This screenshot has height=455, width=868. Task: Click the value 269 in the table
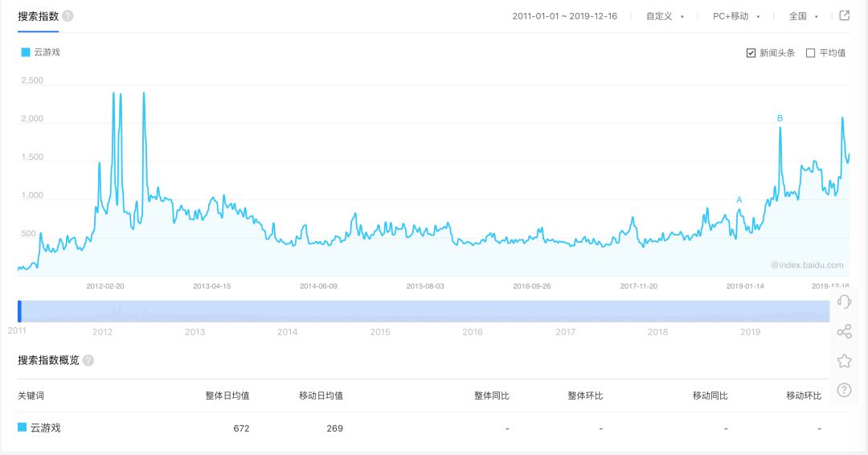click(335, 428)
